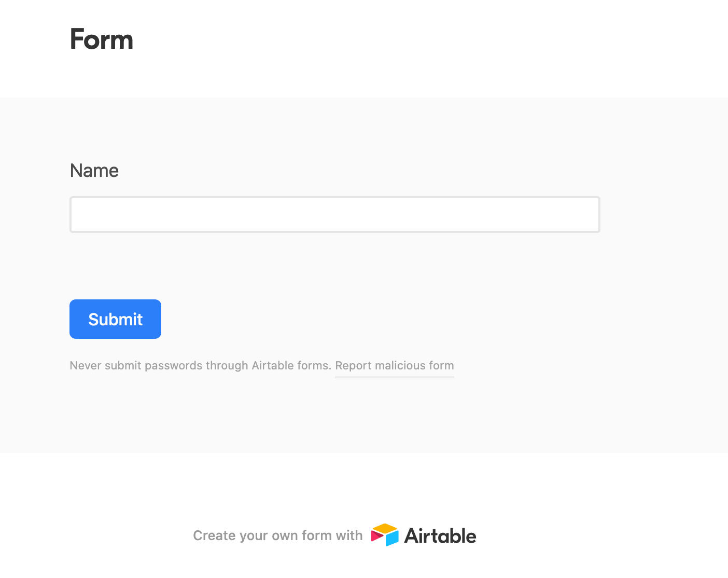Viewport: 728px width, 578px height.
Task: Click the Airtable wordmark in the footer
Action: (440, 536)
